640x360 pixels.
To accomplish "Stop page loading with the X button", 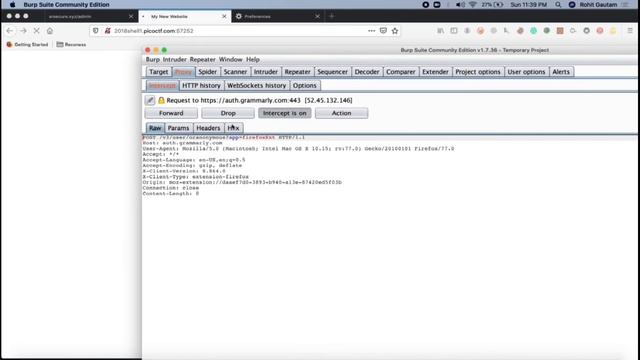I will pyautogui.click(x=36, y=31).
